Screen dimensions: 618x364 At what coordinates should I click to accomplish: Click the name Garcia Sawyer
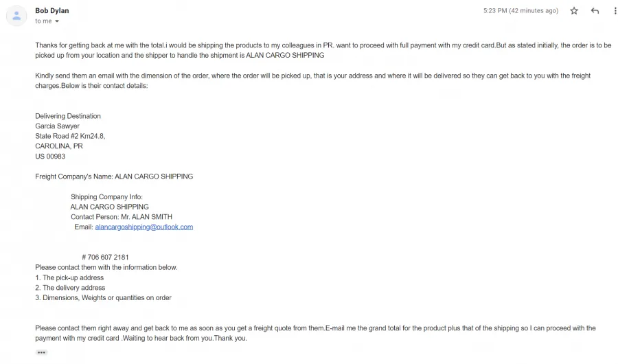(57, 126)
